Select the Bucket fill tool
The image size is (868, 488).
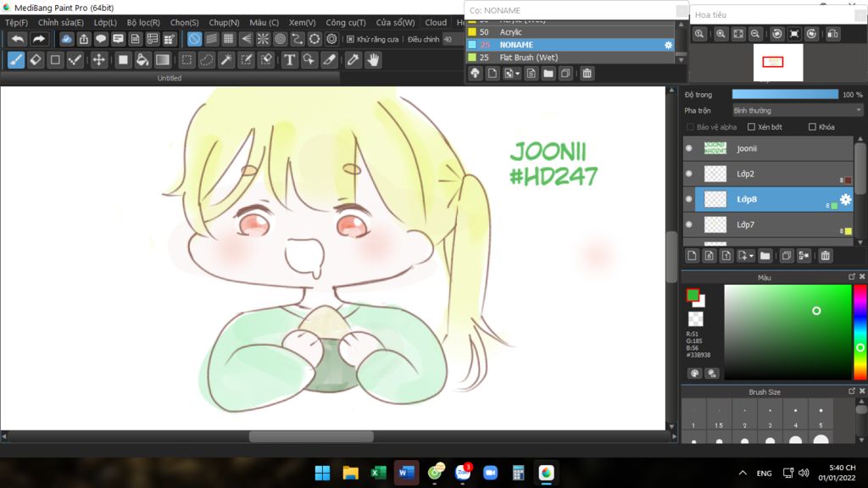tap(142, 60)
